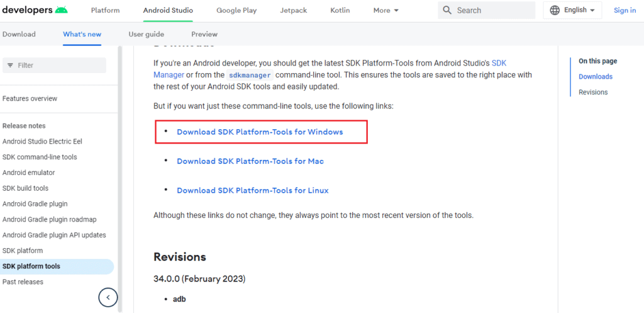Open the User guide tab
The width and height of the screenshot is (644, 313).
tap(146, 34)
